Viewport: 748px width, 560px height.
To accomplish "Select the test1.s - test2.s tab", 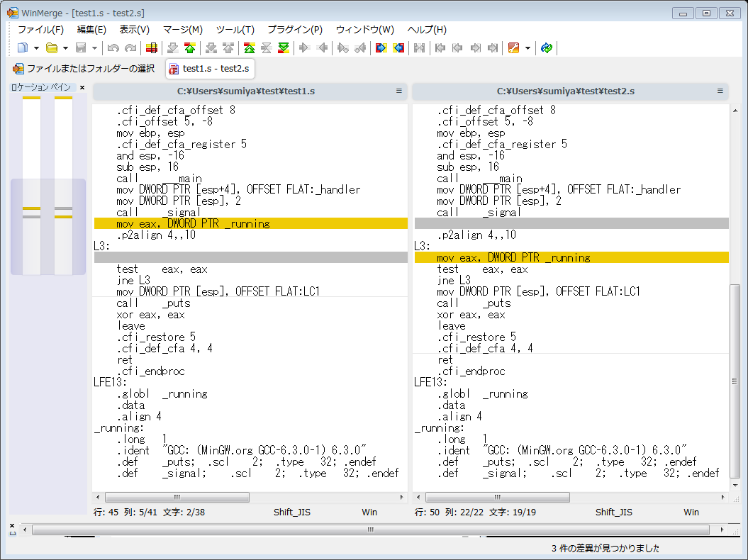I will click(210, 69).
